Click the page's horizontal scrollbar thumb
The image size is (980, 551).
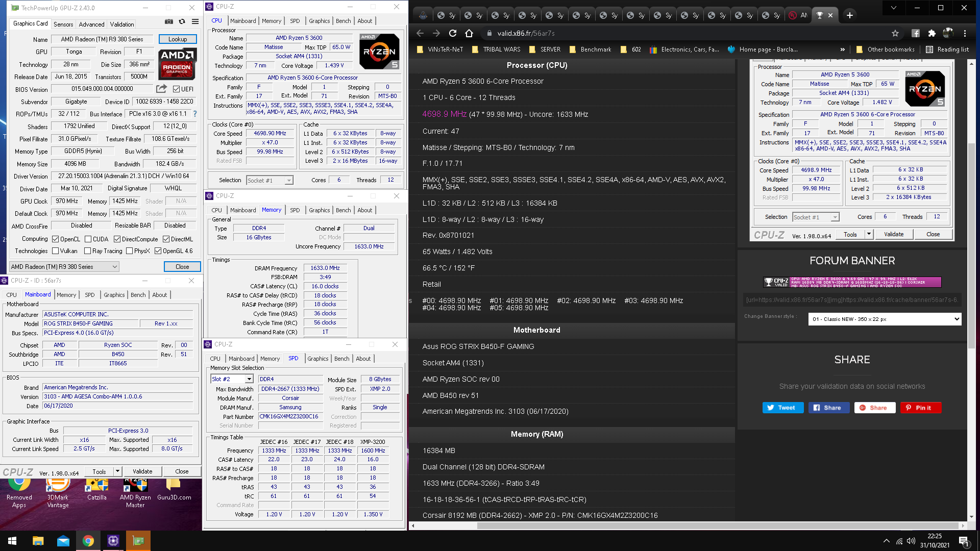point(718,525)
